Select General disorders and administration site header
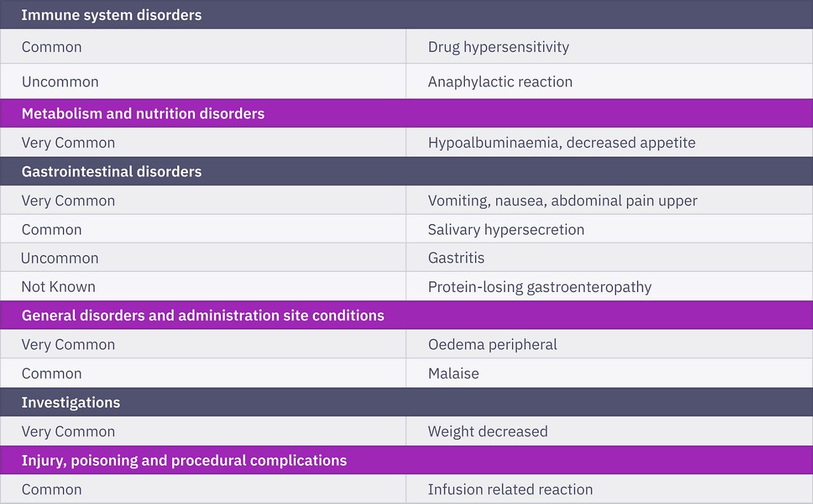 (406, 315)
